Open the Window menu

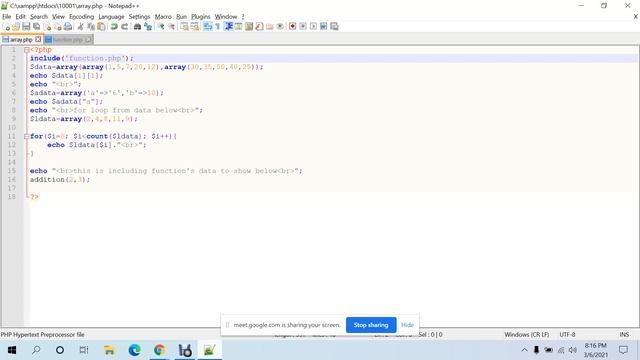pos(226,17)
